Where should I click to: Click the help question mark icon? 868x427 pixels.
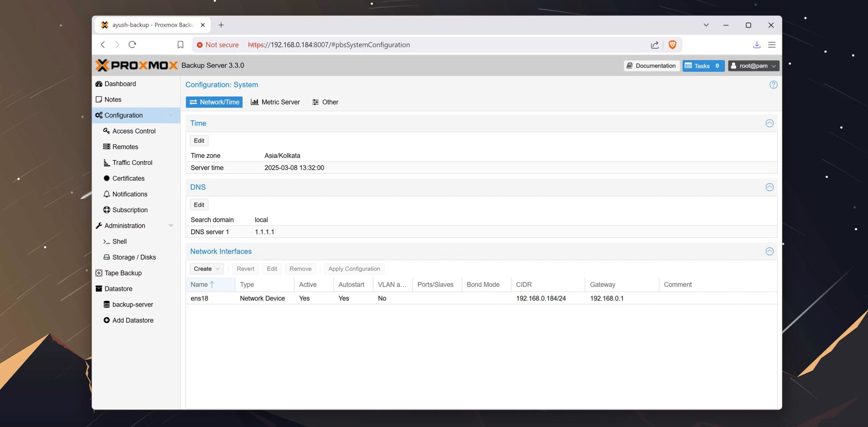(x=773, y=85)
